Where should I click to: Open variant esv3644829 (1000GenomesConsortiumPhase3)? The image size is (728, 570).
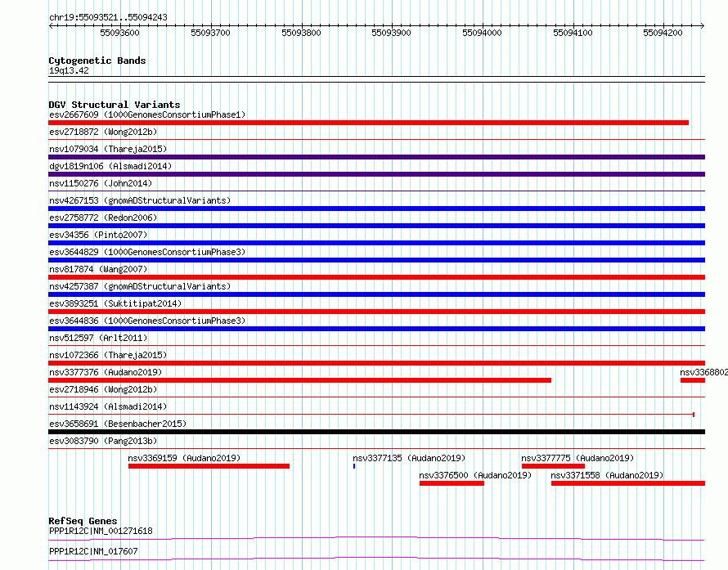tap(147, 252)
